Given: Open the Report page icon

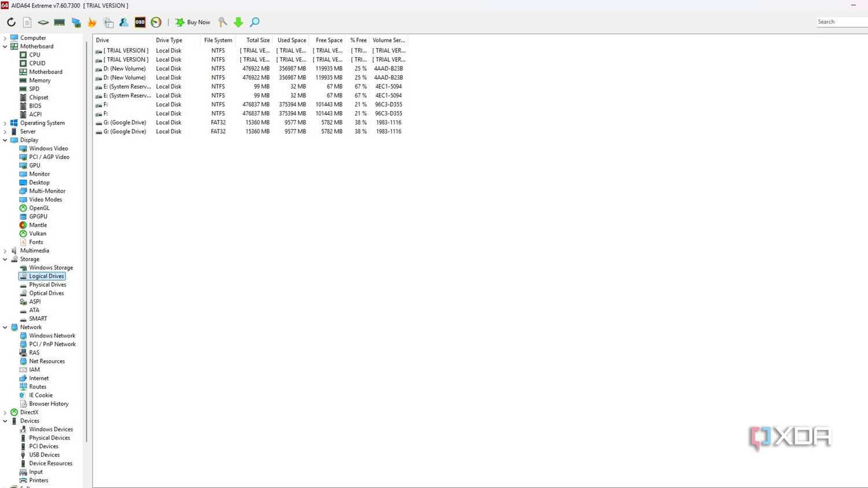Looking at the screenshot, I should pos(27,22).
